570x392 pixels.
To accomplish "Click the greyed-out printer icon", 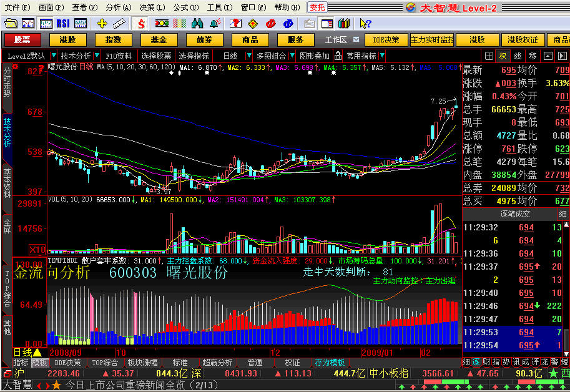I will coord(310,24).
